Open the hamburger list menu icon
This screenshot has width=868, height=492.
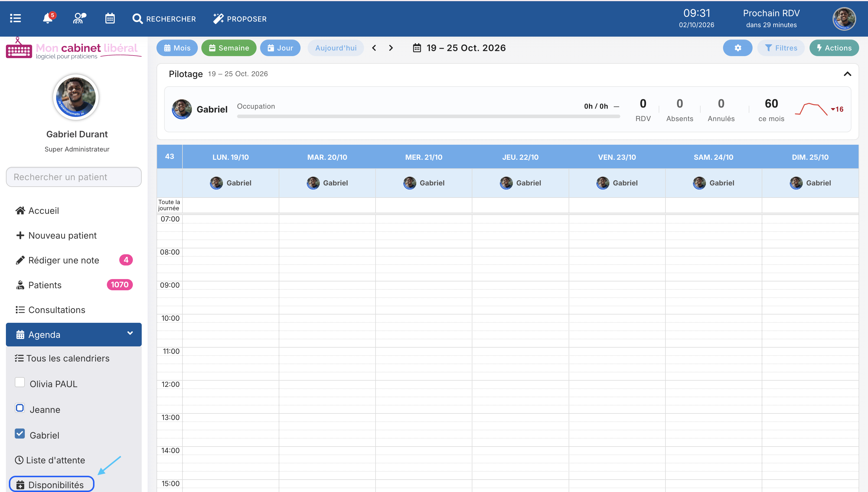point(16,19)
